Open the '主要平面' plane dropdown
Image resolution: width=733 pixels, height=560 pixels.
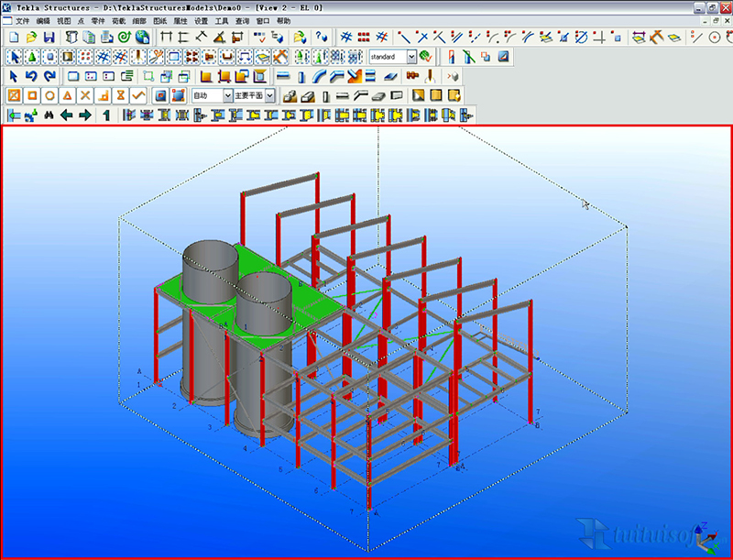270,95
